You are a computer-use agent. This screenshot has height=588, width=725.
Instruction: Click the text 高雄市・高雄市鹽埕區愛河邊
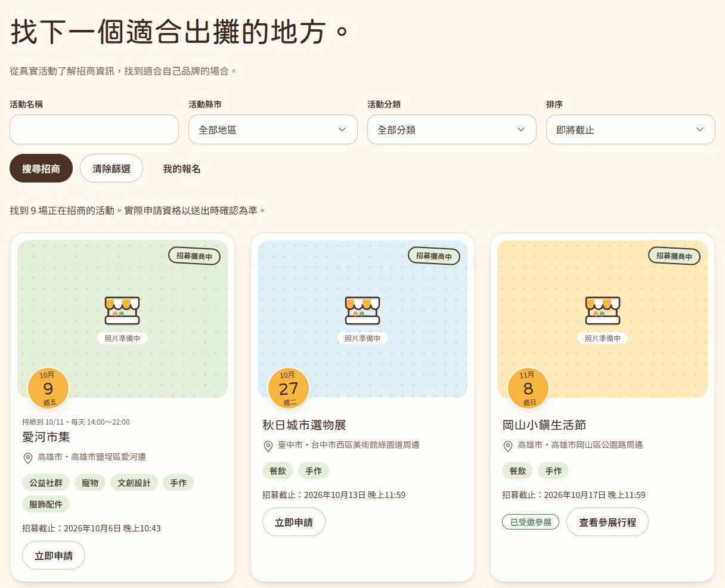pos(92,457)
